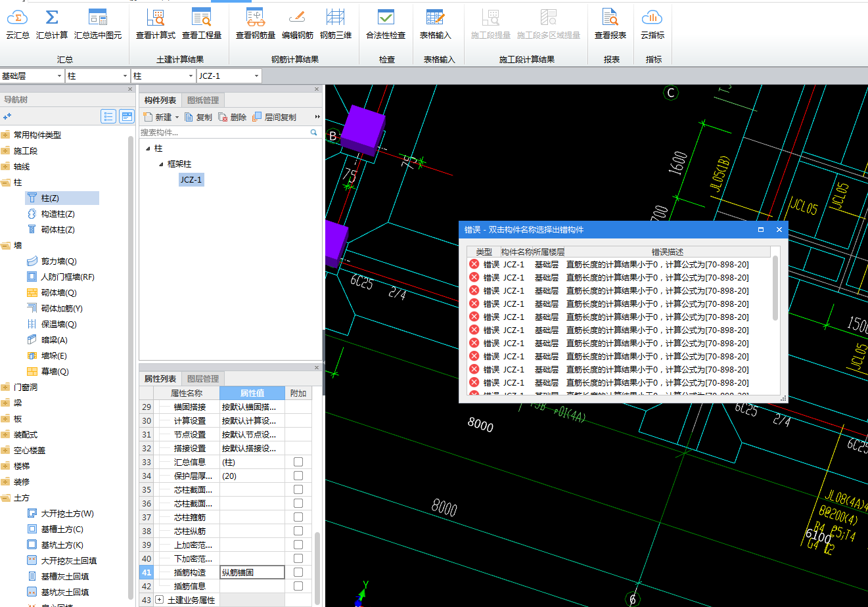Viewport: 868px width, 607px height.
Task: Switch navigation tree to card view icon
Action: 127,116
